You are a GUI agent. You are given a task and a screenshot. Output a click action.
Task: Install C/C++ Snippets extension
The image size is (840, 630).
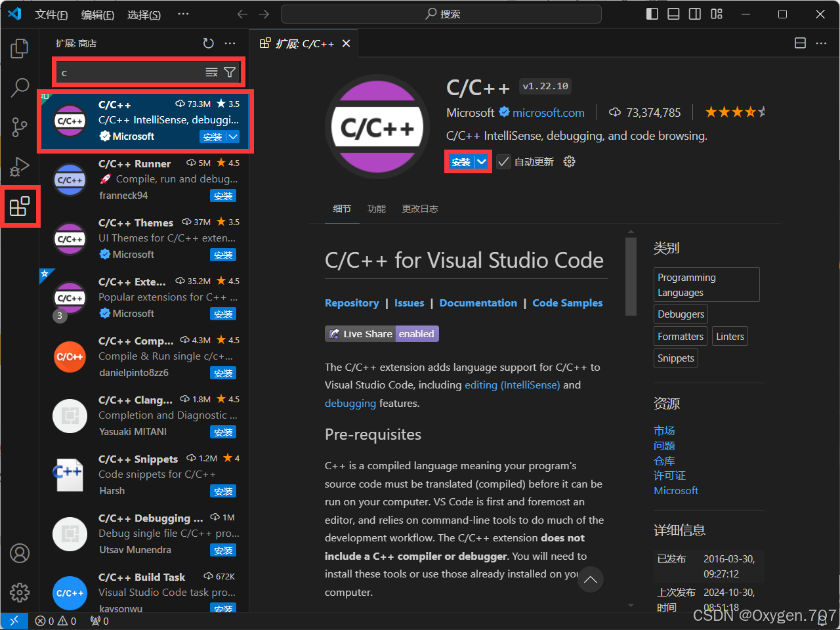pos(223,491)
